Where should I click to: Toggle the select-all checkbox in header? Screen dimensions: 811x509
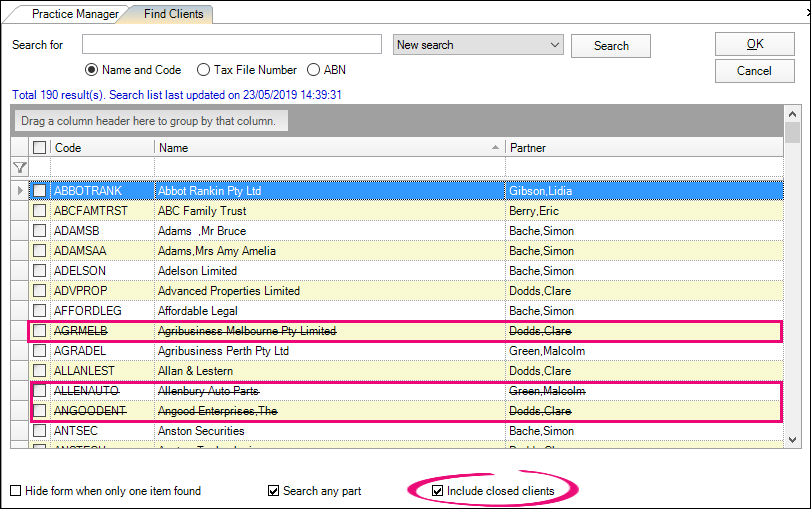click(39, 148)
